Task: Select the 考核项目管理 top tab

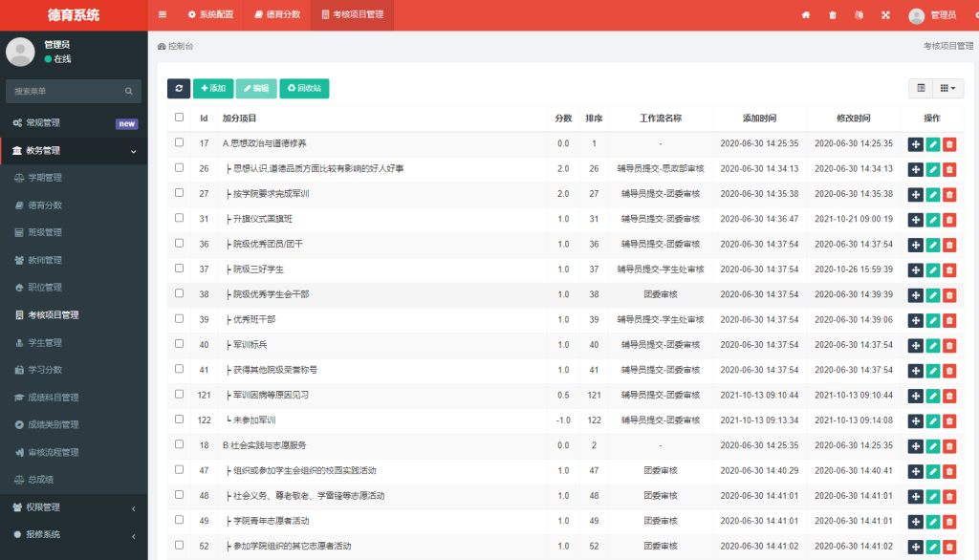Action: point(352,14)
